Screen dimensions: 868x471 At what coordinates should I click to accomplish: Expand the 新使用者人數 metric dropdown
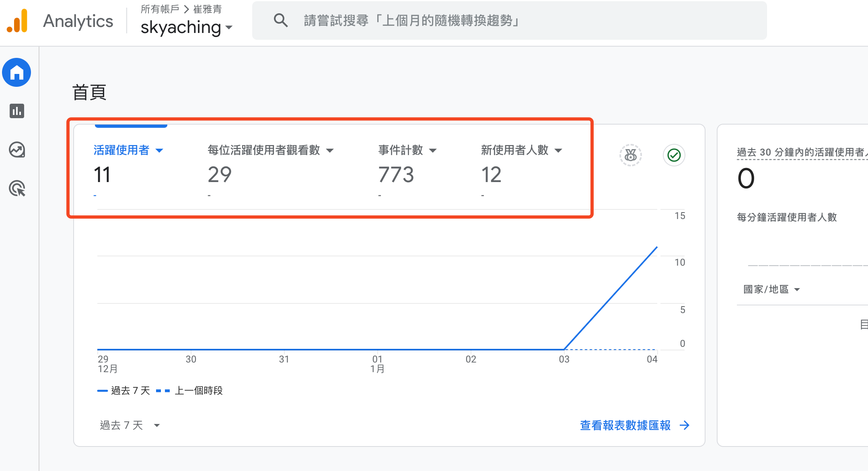coord(558,151)
